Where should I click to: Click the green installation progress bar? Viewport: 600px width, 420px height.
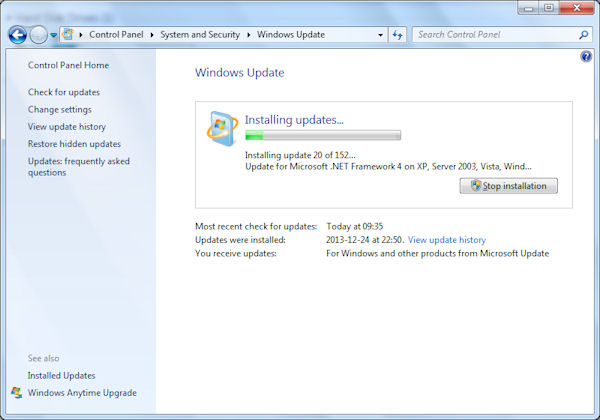tap(323, 135)
